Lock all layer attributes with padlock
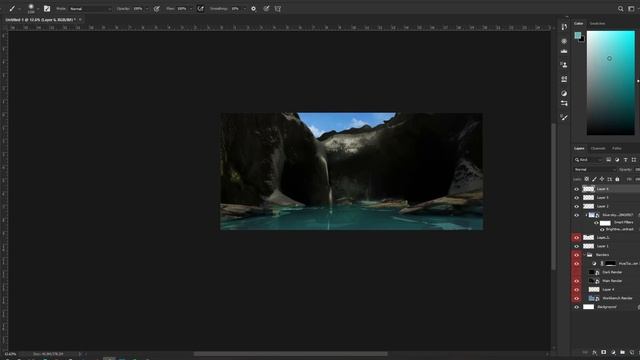Viewport: 640px width, 360px height. pyautogui.click(x=617, y=179)
